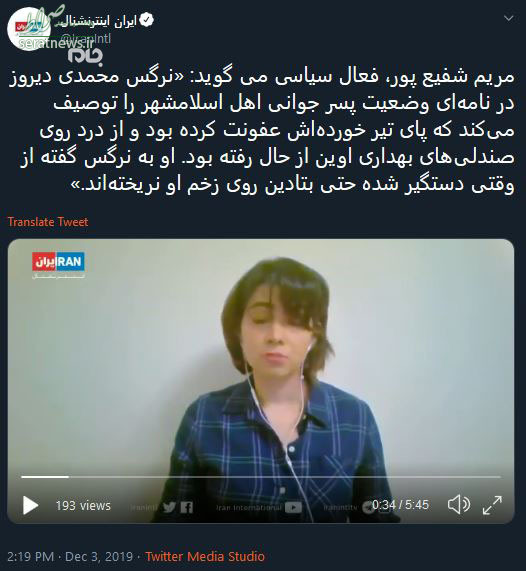
Task: Click the ایران اینترنشنال account name
Action: pos(98,21)
